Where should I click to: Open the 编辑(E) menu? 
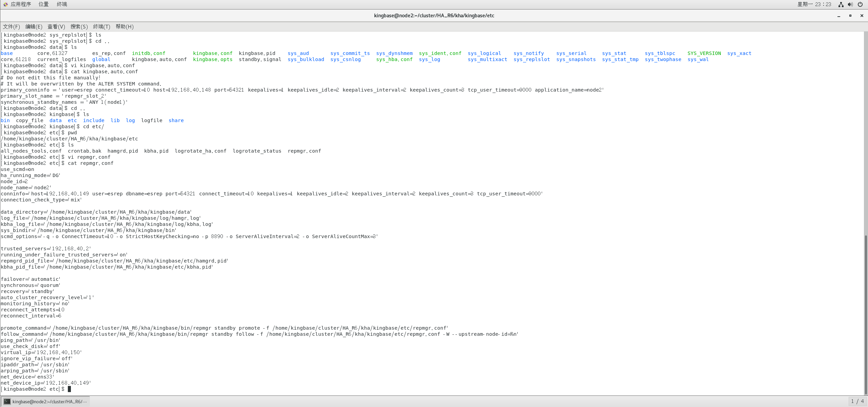[34, 26]
